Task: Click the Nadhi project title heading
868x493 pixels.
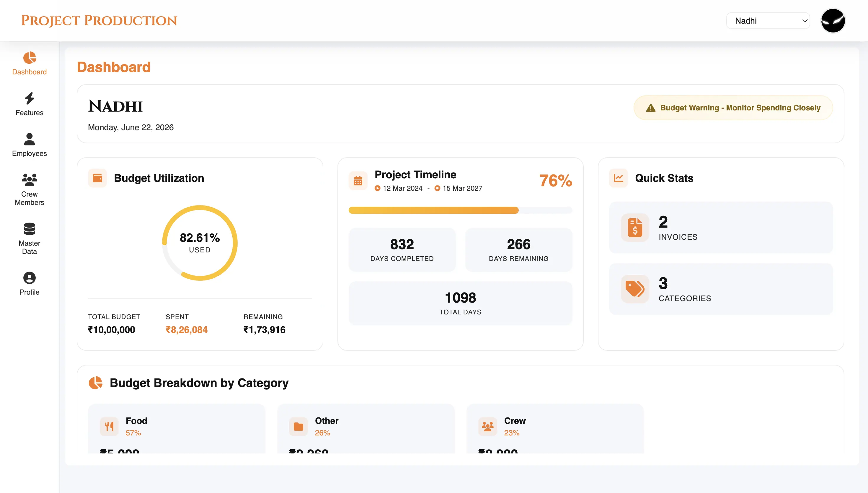Action: (115, 106)
